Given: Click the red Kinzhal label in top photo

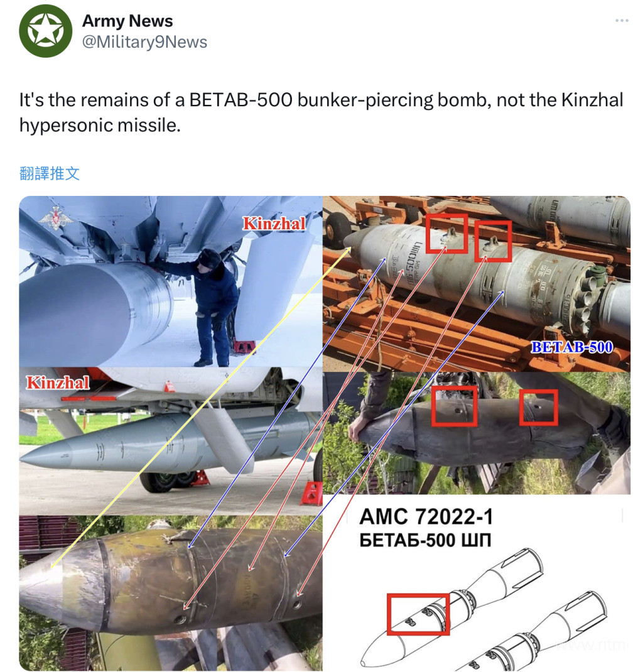Looking at the screenshot, I should (x=274, y=224).
